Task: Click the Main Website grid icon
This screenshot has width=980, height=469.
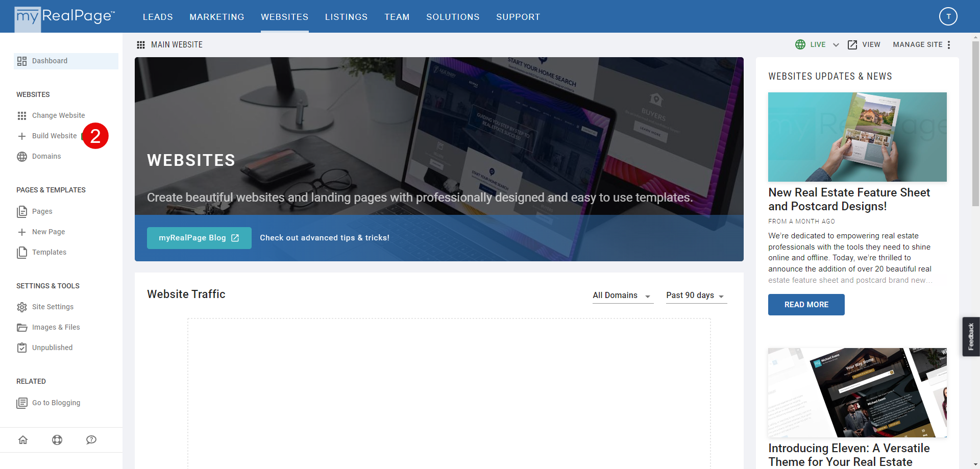Action: [141, 45]
